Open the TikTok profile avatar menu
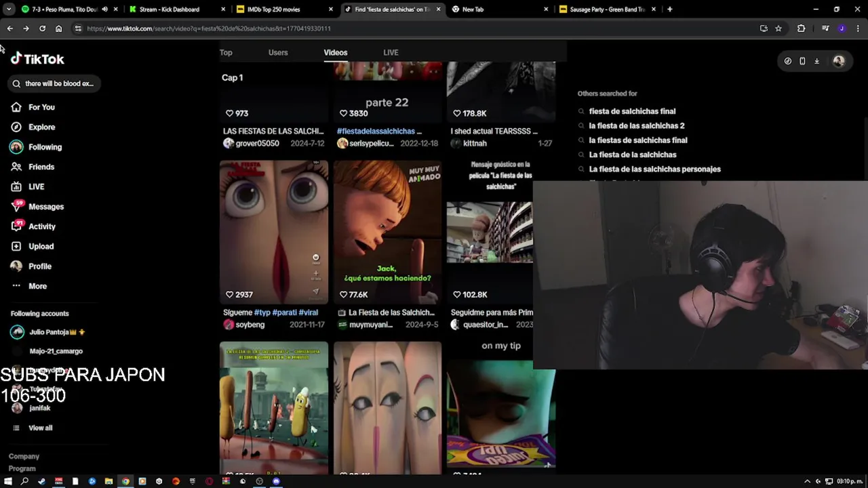 tap(839, 61)
